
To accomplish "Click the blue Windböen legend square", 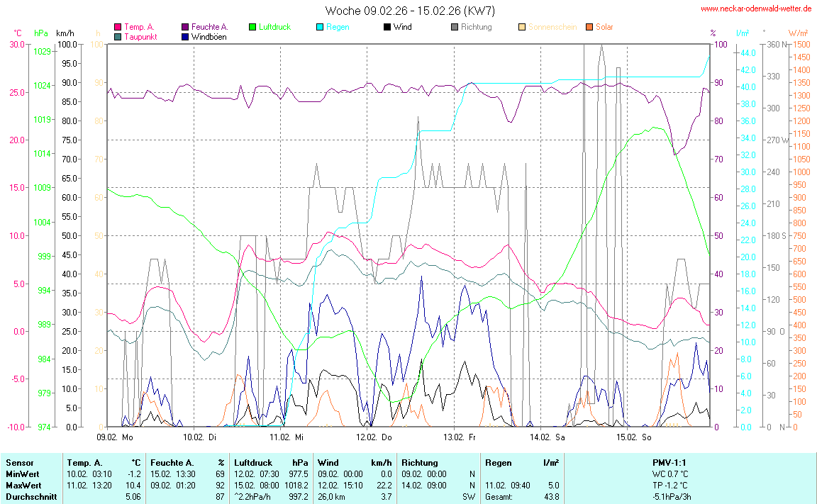I will coord(185,37).
